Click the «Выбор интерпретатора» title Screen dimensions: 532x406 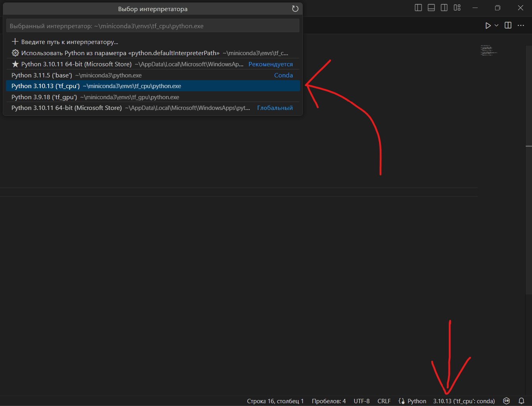coord(153,9)
